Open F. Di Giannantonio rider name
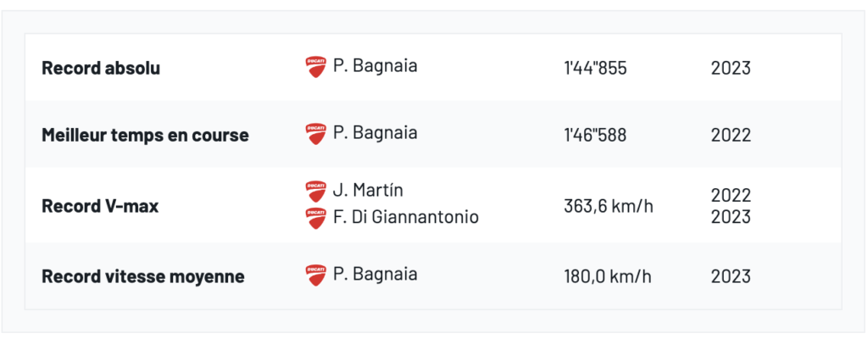Screen dimensions: 868x339 (406, 217)
